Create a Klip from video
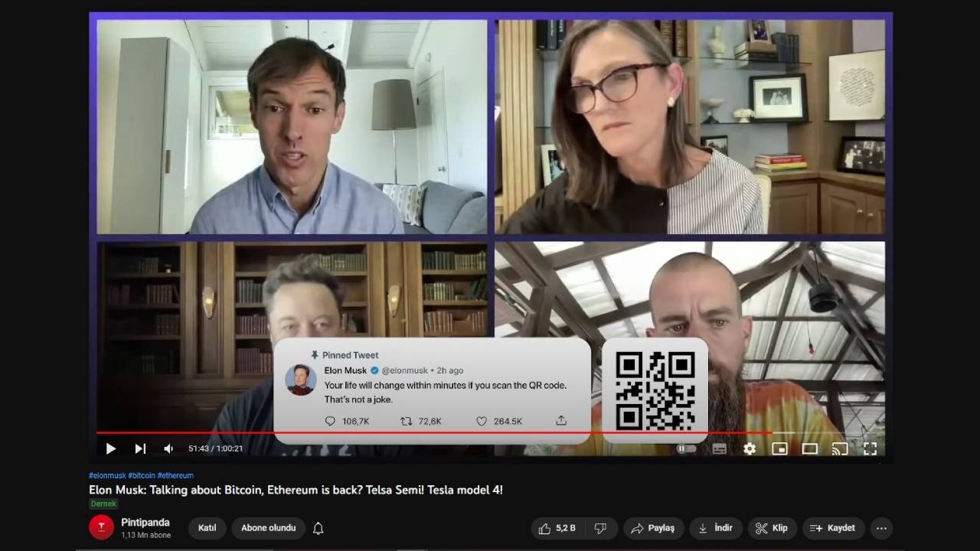The height and width of the screenshot is (551, 980). click(772, 528)
